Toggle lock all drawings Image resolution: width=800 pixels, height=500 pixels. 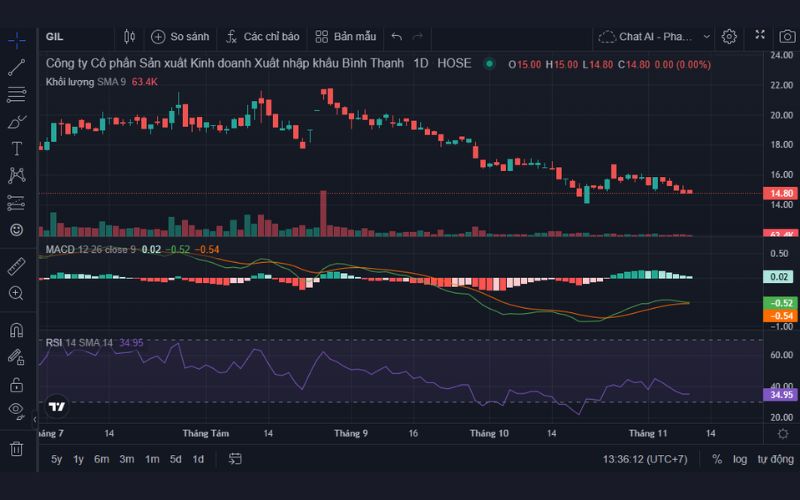pos(16,384)
